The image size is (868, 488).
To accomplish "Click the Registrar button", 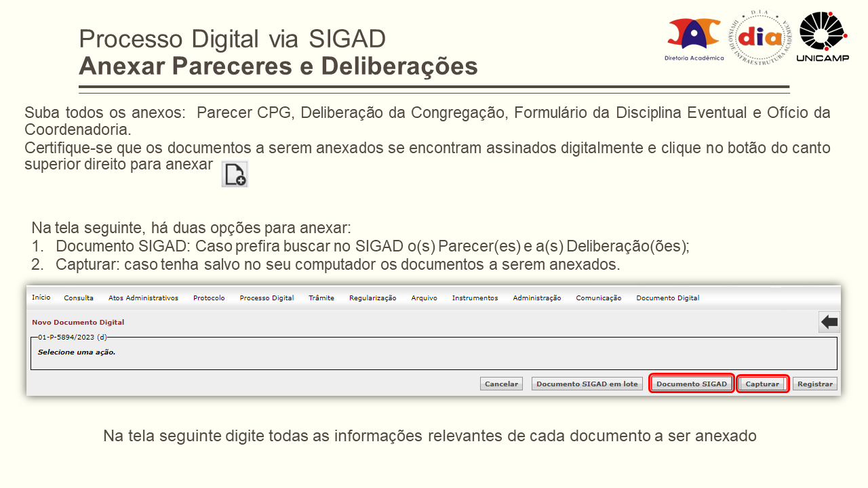I will pyautogui.click(x=815, y=384).
